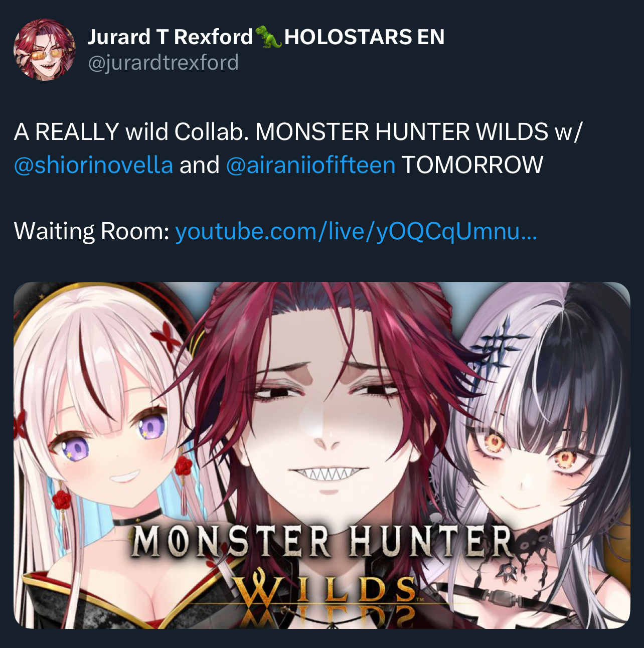Image resolution: width=644 pixels, height=648 pixels.
Task: Open Jurard's round profile avatar
Action: 45,49
